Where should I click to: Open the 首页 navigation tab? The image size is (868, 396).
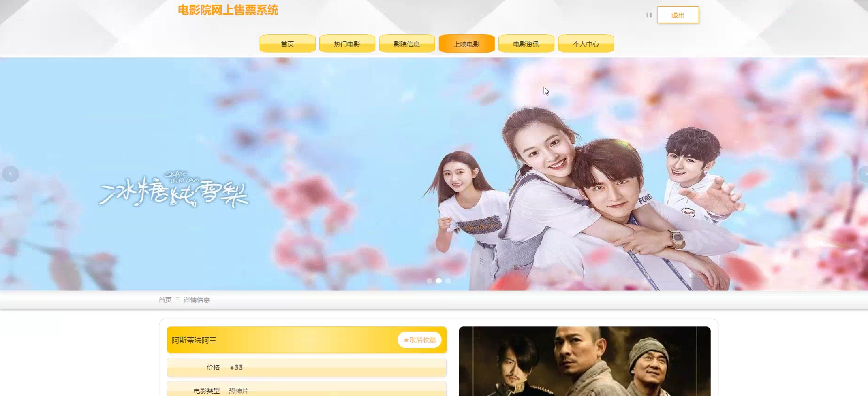click(x=287, y=44)
